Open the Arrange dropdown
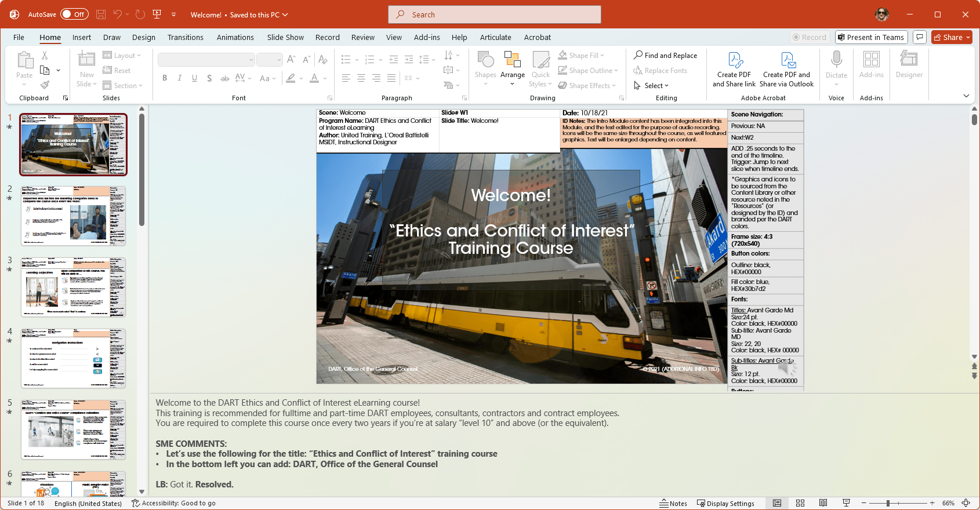The width and height of the screenshot is (980, 510). 513,68
